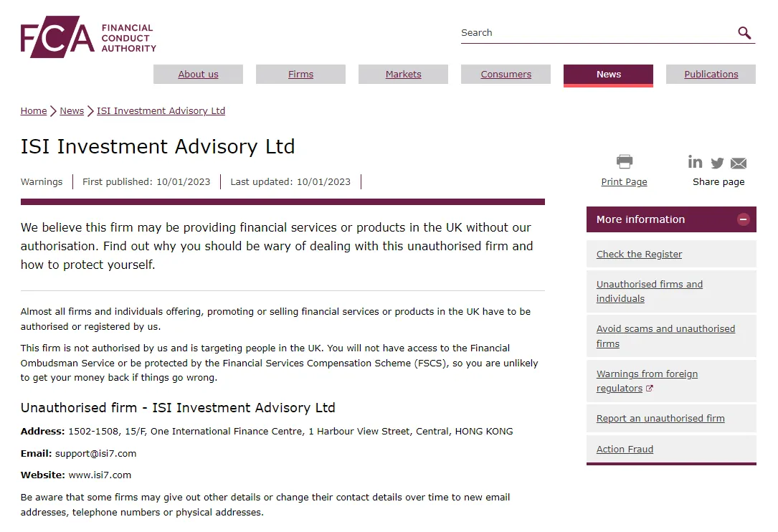Click the printer icon
The image size is (778, 532).
pyautogui.click(x=624, y=161)
